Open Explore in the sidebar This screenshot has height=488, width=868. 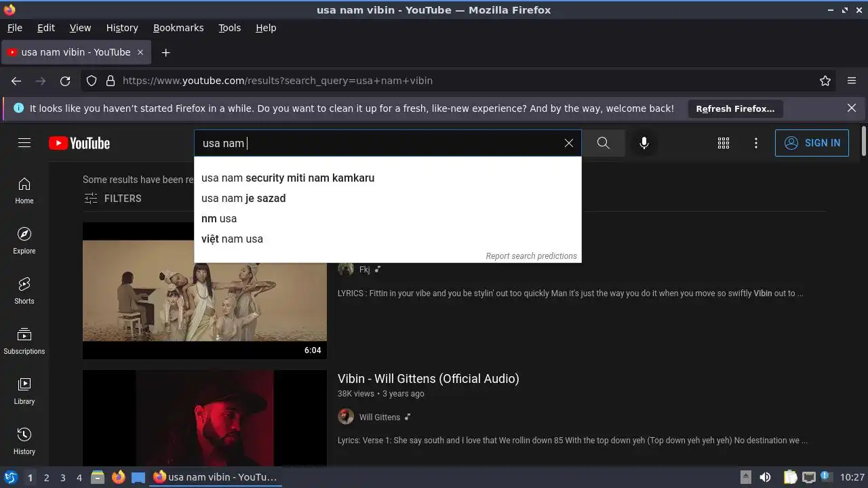tap(24, 241)
